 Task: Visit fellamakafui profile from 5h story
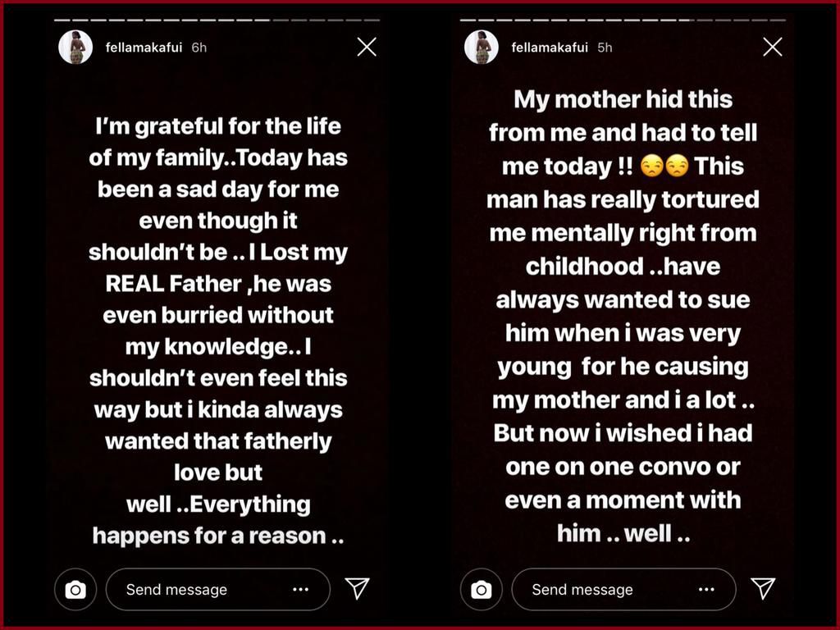click(549, 48)
